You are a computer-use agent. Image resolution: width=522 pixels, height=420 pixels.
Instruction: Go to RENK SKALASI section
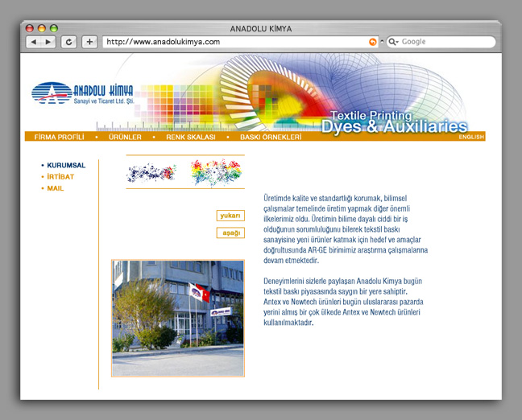pyautogui.click(x=191, y=137)
